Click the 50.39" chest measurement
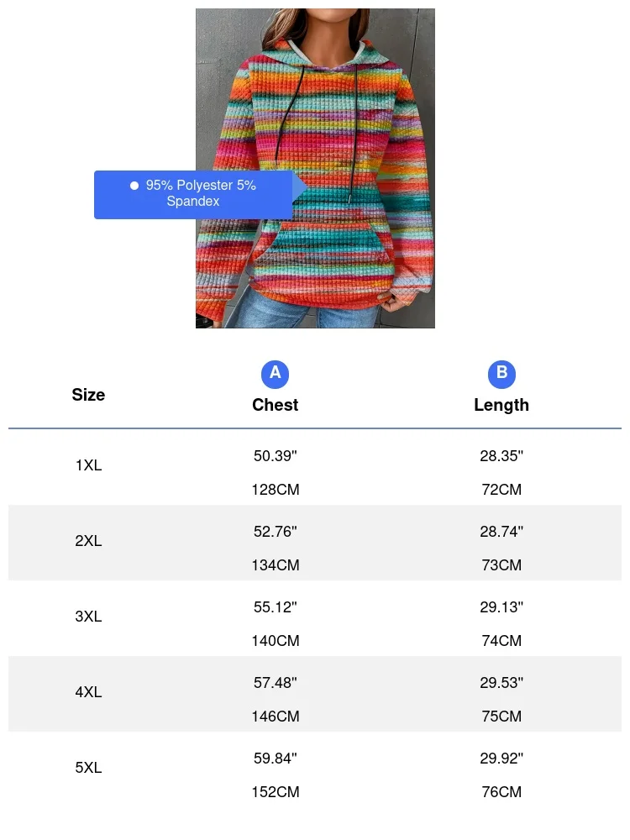Screen dimensions: 630x840 (x=276, y=456)
